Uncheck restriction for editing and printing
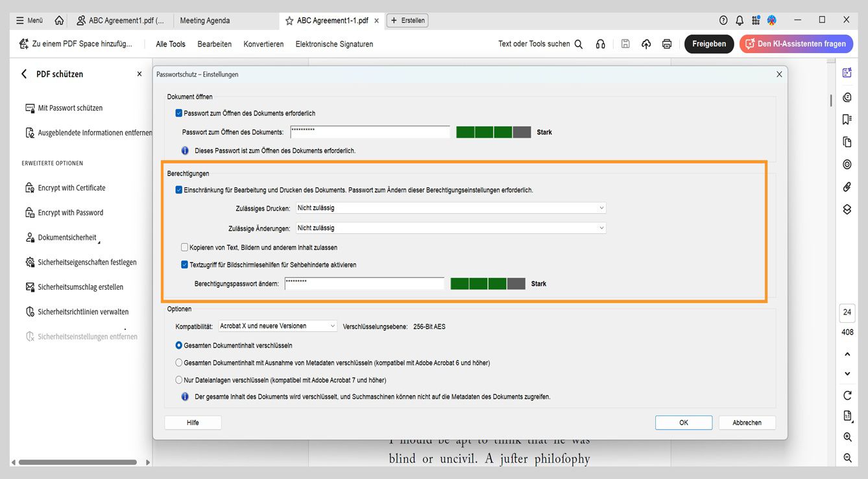 pyautogui.click(x=178, y=189)
